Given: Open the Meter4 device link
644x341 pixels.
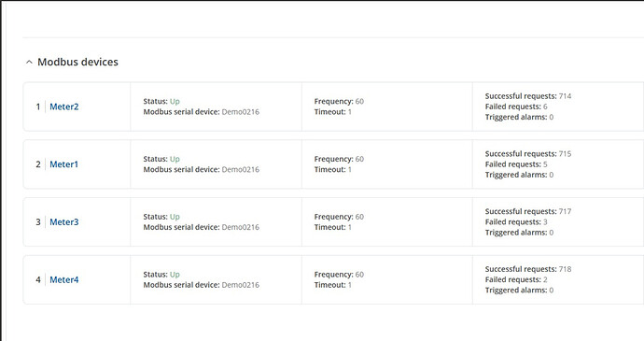Looking at the screenshot, I should [64, 279].
